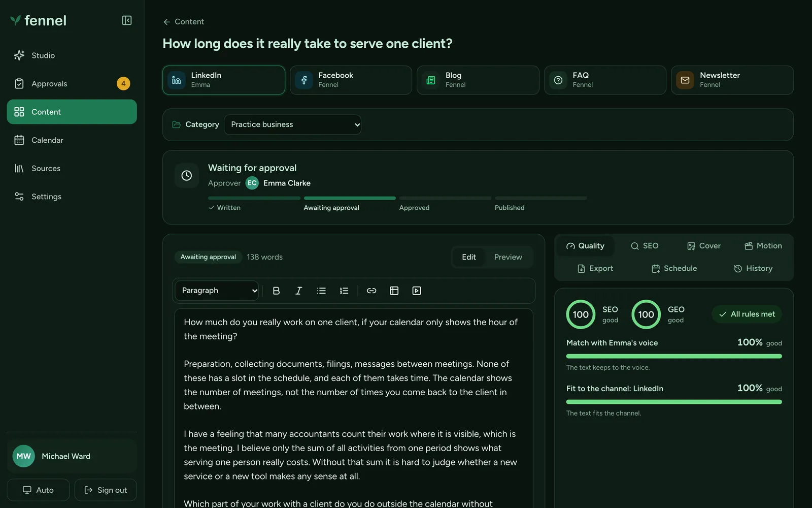812x508 pixels.
Task: Switch to the Motion panel tab
Action: (x=763, y=246)
